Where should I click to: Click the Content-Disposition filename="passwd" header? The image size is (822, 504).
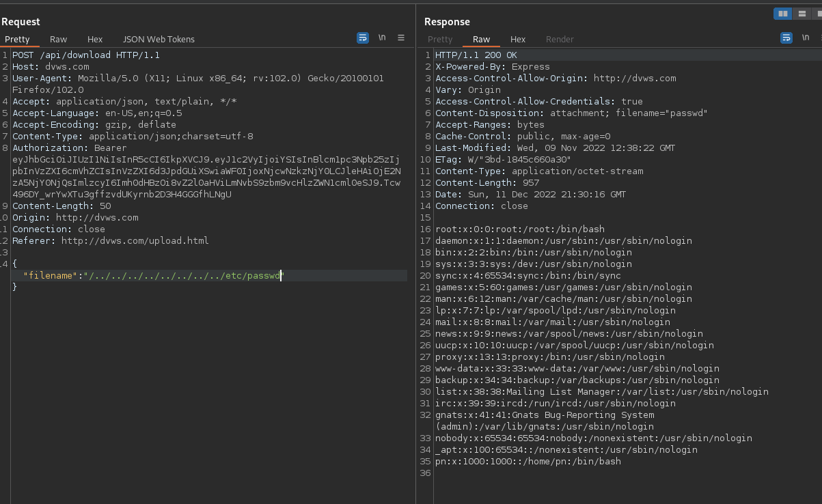[572, 113]
